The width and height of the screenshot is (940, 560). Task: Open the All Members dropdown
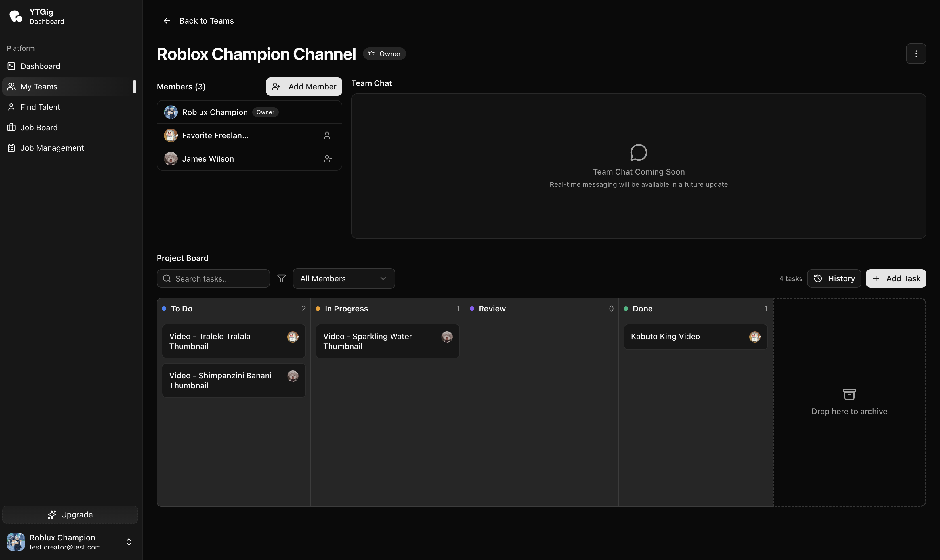(x=343, y=278)
